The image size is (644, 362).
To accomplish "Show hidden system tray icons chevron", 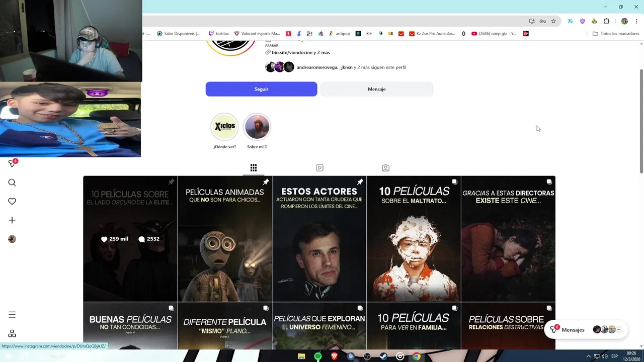I will click(588, 356).
